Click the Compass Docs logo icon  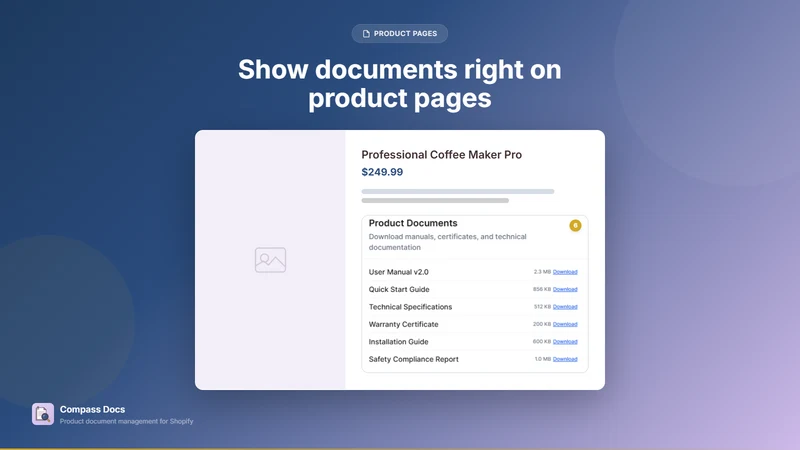tap(43, 414)
